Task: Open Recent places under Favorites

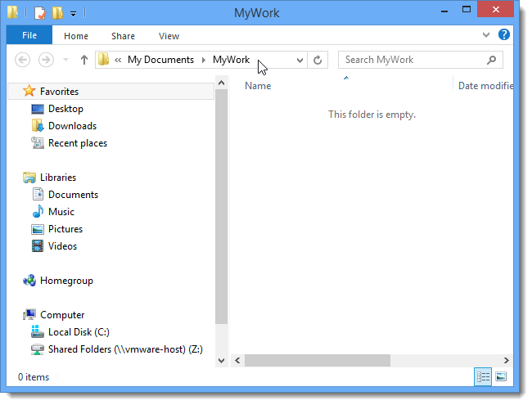Action: point(78,143)
